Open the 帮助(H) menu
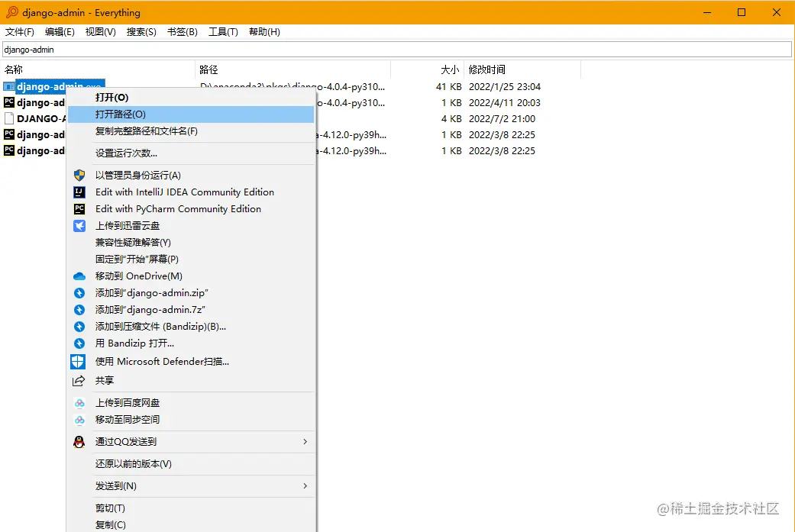 click(x=264, y=32)
